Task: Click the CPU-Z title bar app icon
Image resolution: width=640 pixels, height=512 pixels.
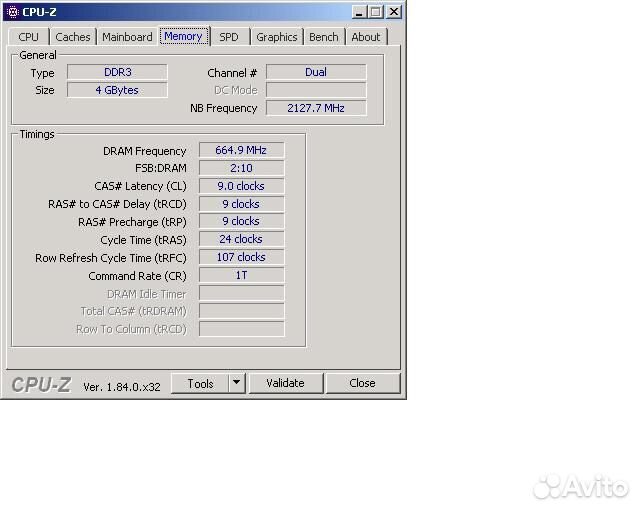Action: [13, 12]
